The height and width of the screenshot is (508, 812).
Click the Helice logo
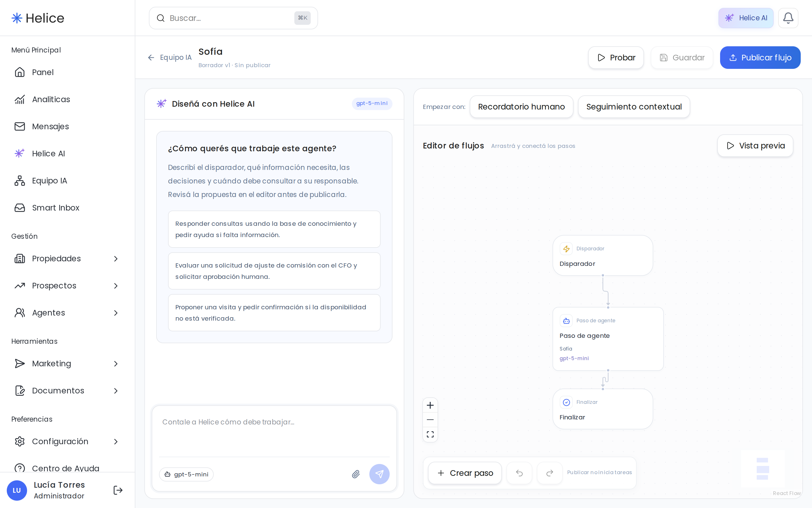tap(37, 18)
